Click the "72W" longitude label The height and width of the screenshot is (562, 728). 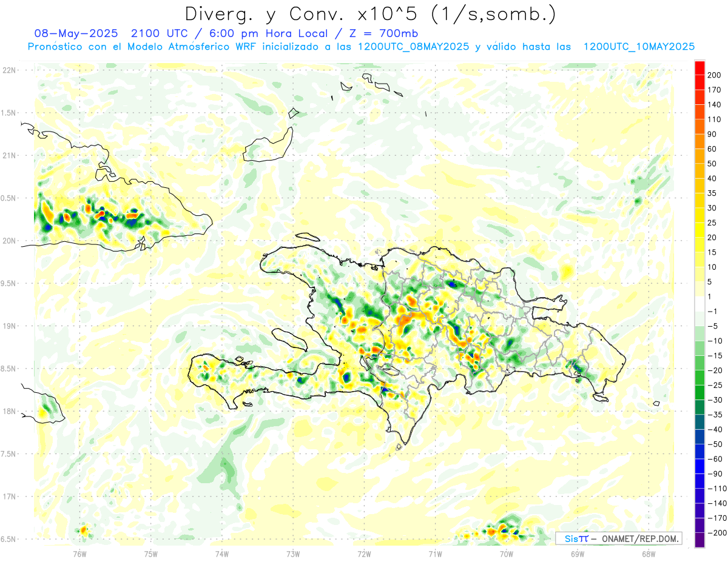(364, 553)
